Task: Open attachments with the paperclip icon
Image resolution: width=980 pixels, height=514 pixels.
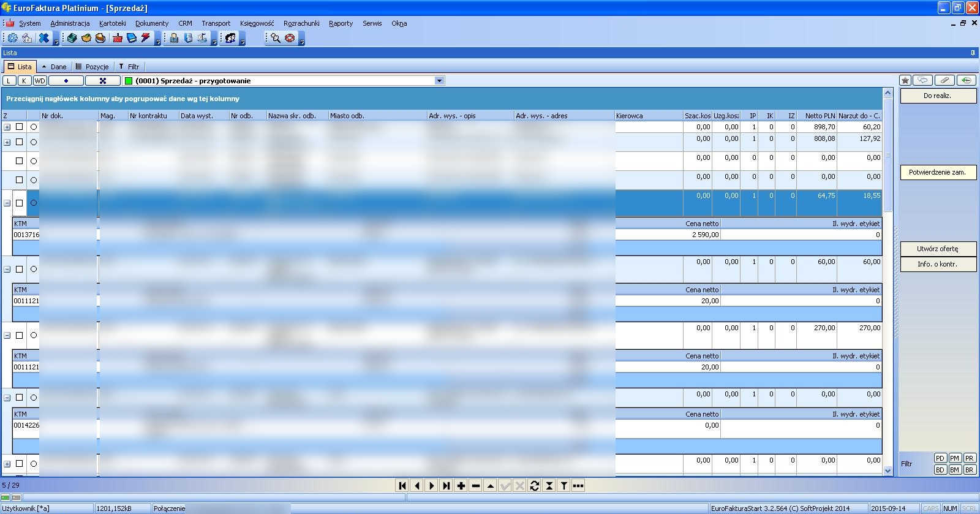Action: point(944,80)
